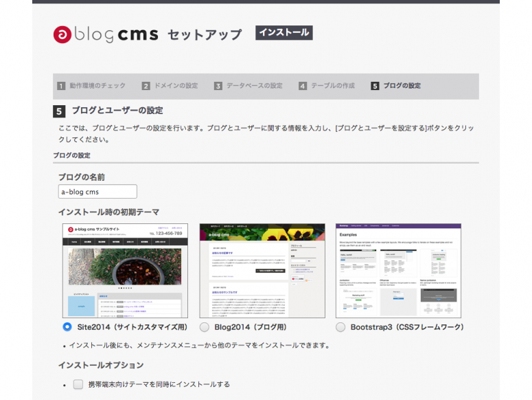This screenshot has height=400, width=532.
Task: Click the number 4 step icon
Action: (303, 86)
